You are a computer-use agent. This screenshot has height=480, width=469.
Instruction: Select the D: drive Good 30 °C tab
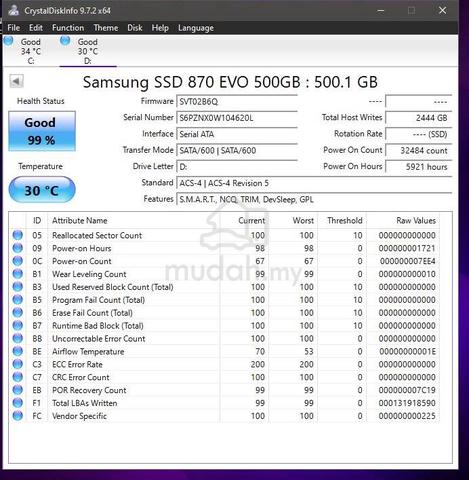pyautogui.click(x=88, y=51)
